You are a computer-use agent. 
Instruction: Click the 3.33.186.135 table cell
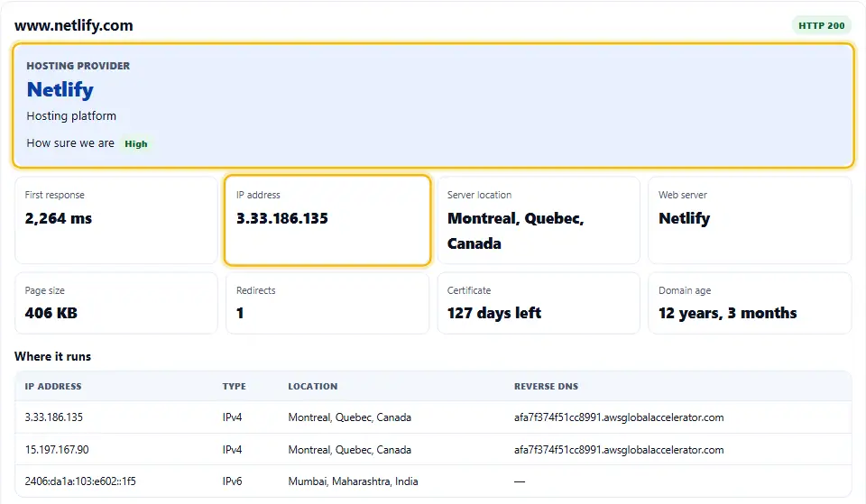click(53, 417)
